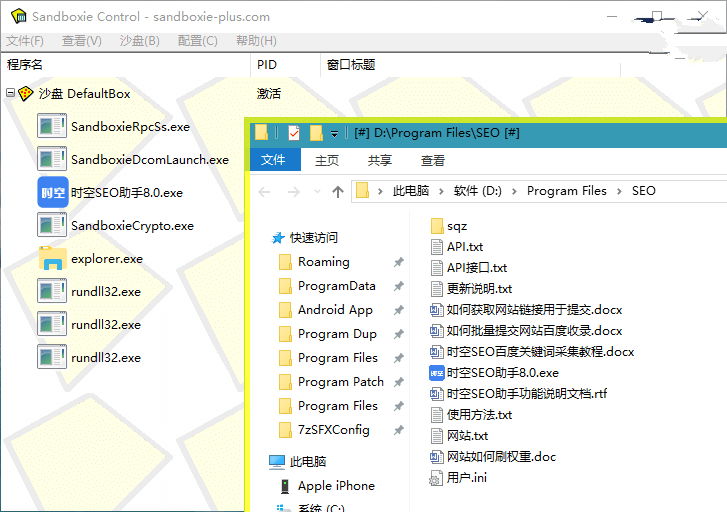Switch to the 共享 ribbon tab
727x512 pixels.
380,160
